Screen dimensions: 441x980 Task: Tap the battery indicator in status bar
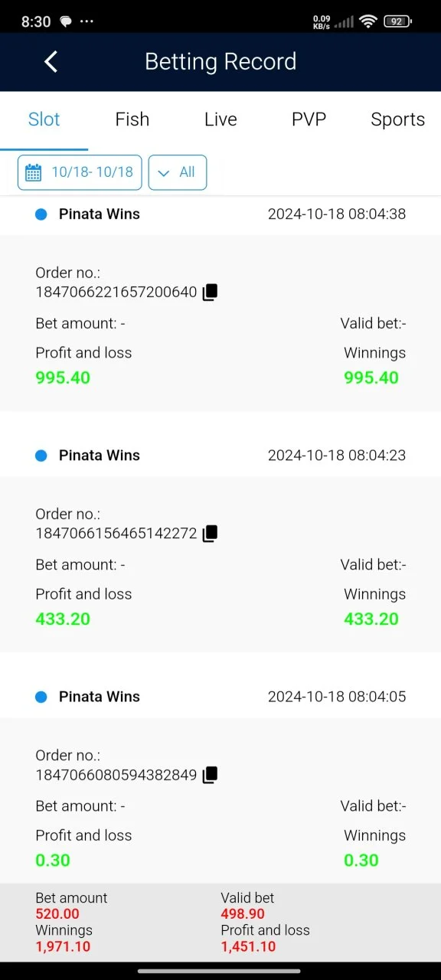[398, 21]
